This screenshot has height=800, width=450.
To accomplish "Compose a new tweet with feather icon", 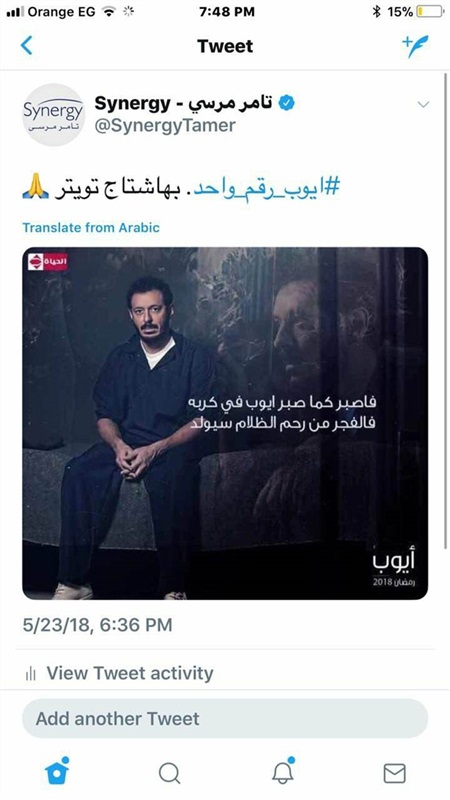I will [415, 46].
